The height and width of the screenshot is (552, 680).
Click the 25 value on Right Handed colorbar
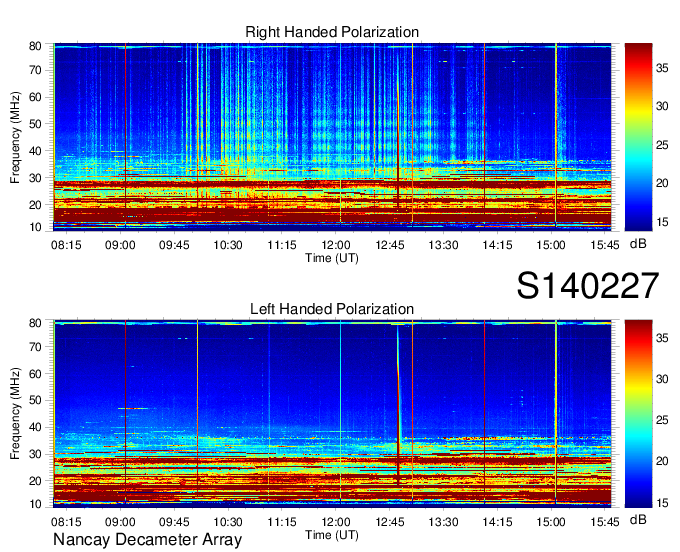pyautogui.click(x=662, y=145)
